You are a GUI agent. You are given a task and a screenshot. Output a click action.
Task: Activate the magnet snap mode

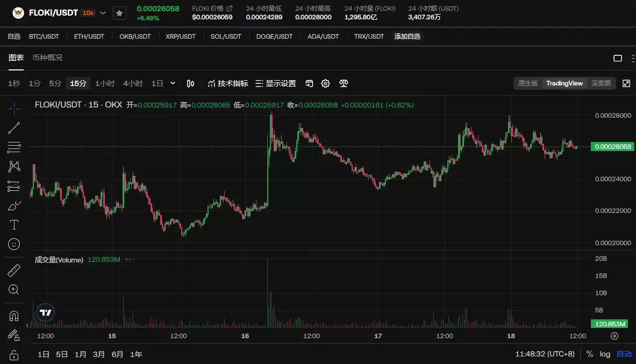coord(14,316)
